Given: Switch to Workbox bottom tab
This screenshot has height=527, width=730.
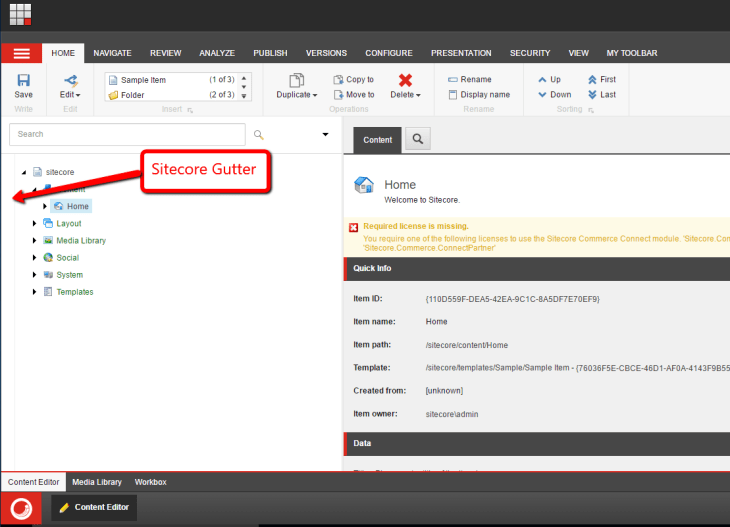Looking at the screenshot, I should pos(150,482).
